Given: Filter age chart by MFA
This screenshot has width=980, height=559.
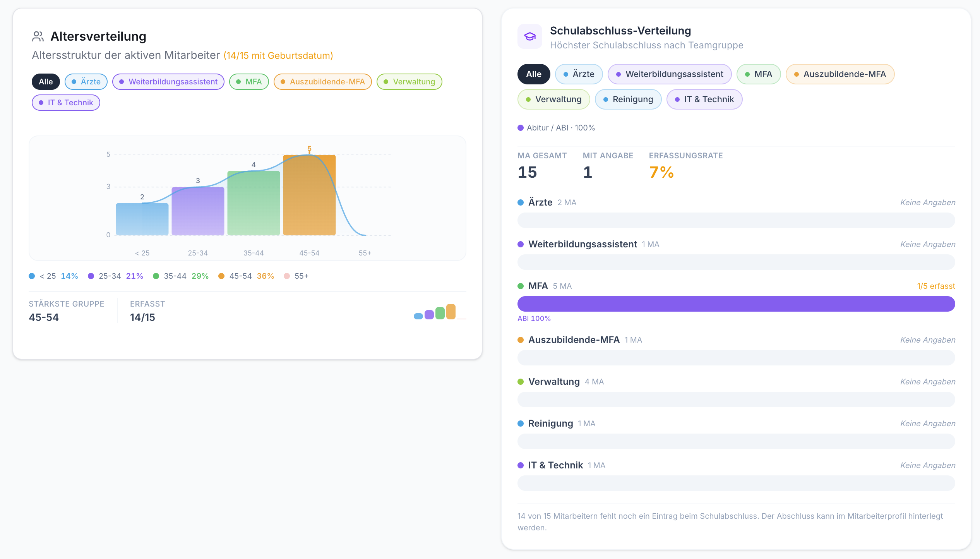Looking at the screenshot, I should click(x=249, y=82).
